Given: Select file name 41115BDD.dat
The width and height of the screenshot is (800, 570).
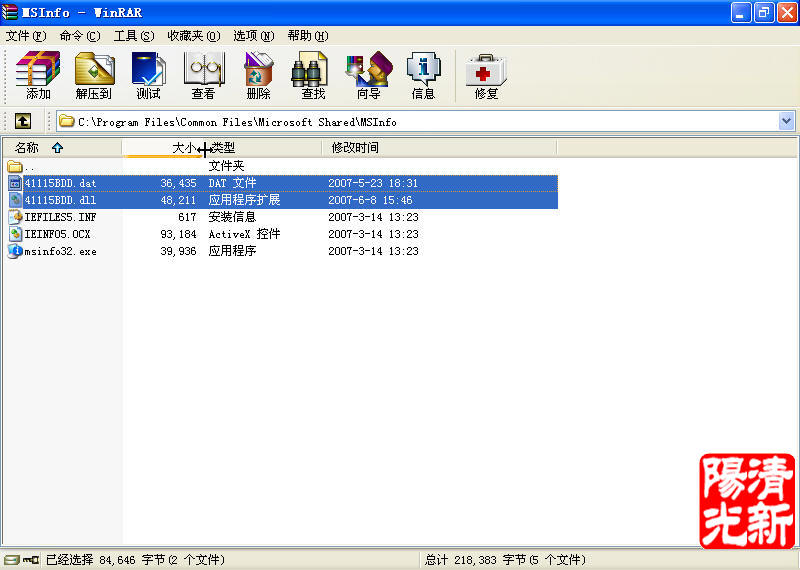Looking at the screenshot, I should pyautogui.click(x=60, y=183).
